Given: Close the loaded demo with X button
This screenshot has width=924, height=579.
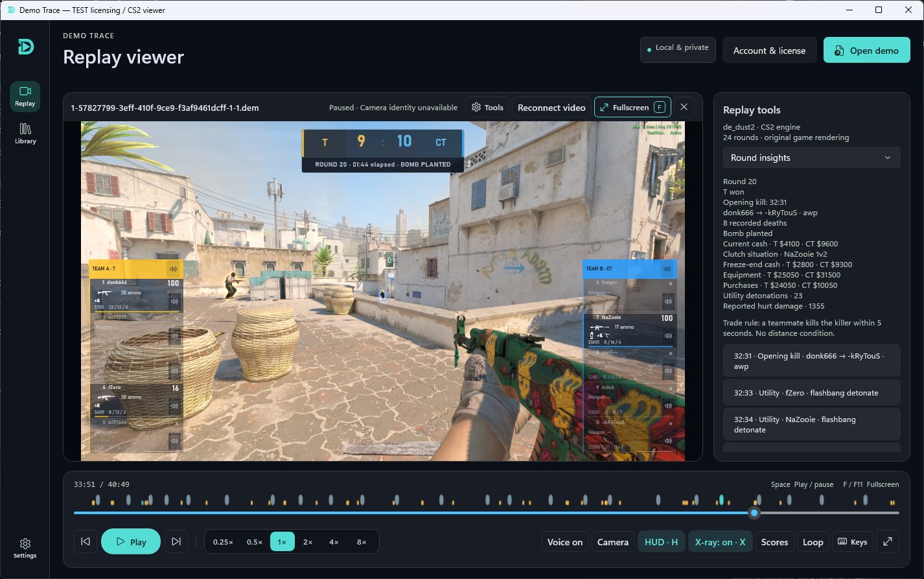Looking at the screenshot, I should (x=684, y=107).
